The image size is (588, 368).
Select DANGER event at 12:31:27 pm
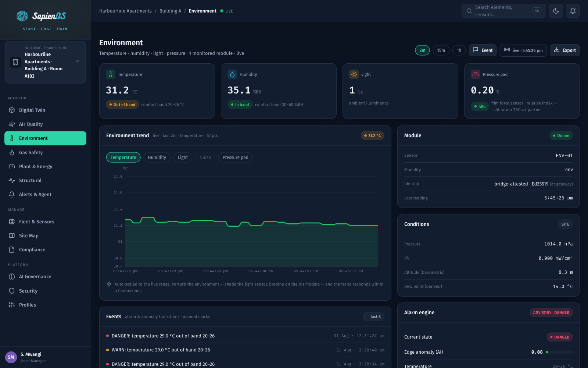point(245,336)
